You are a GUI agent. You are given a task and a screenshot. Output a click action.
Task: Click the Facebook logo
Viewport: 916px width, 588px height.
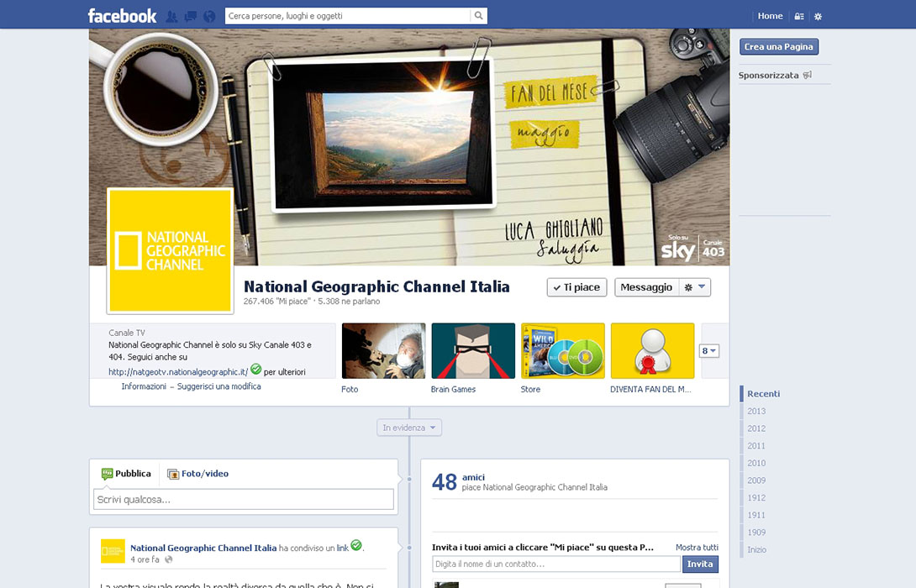point(122,16)
